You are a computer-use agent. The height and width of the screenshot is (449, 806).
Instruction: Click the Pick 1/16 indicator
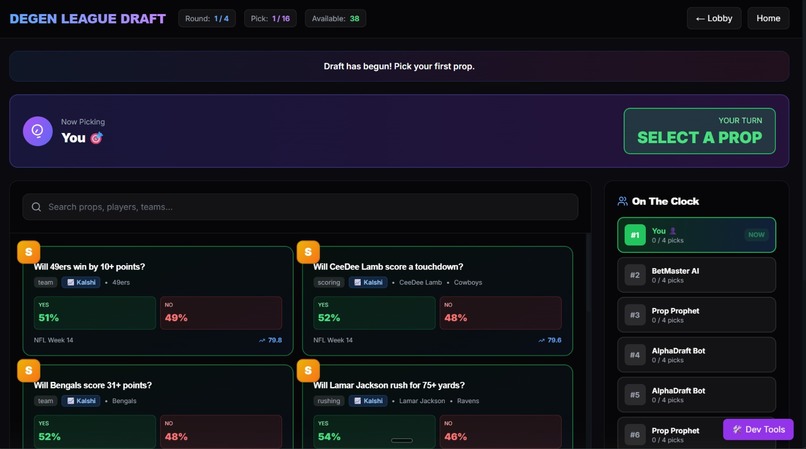270,19
